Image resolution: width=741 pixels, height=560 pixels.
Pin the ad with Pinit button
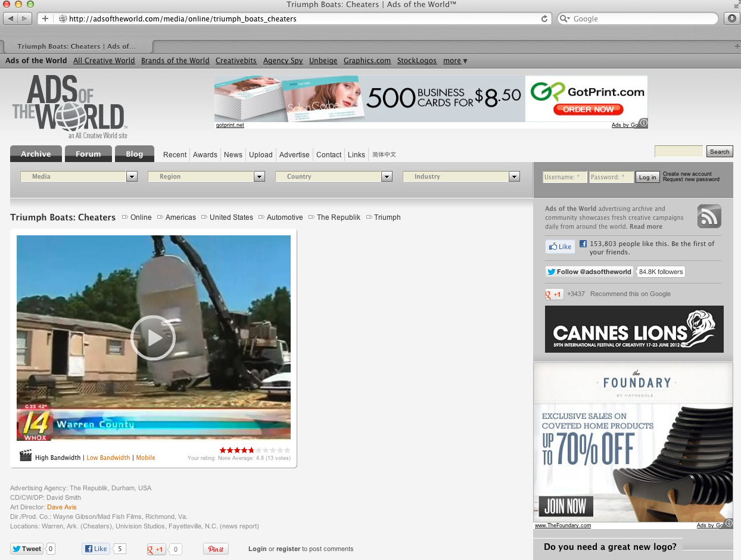point(216,549)
